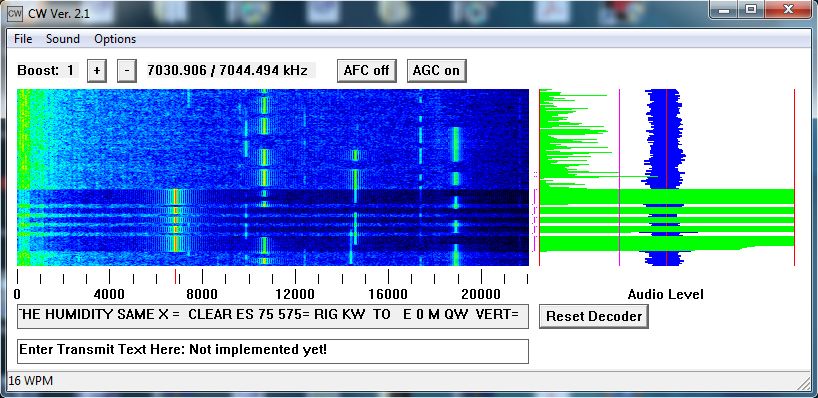The height and width of the screenshot is (398, 818).
Task: Minimize the CW Ver. 2.1 window
Action: coord(724,9)
